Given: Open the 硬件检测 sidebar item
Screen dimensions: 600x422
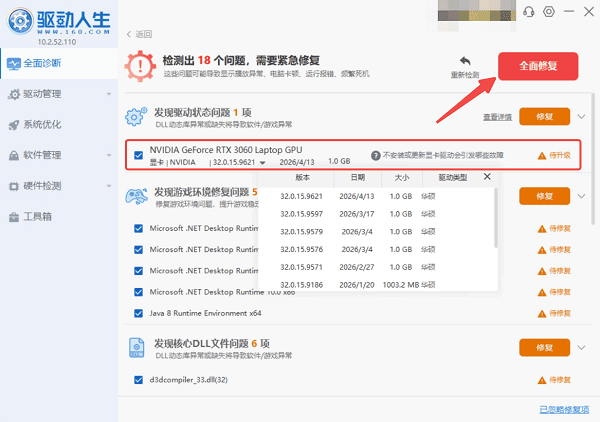Looking at the screenshot, I should (59, 186).
